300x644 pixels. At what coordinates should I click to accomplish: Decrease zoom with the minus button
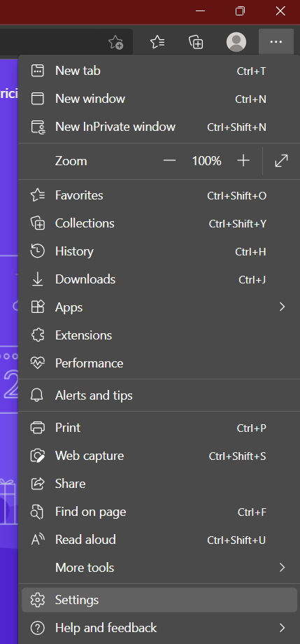click(169, 161)
